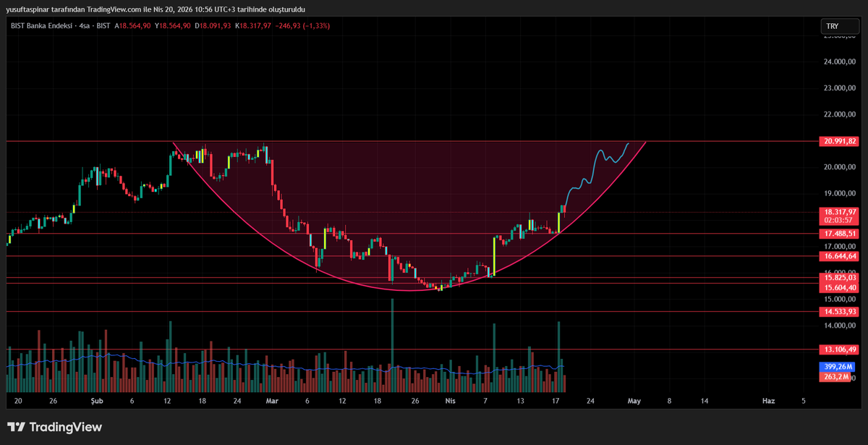Click the 'yusuftaspinar tarafından TradingView.com' caption text

pos(74,9)
